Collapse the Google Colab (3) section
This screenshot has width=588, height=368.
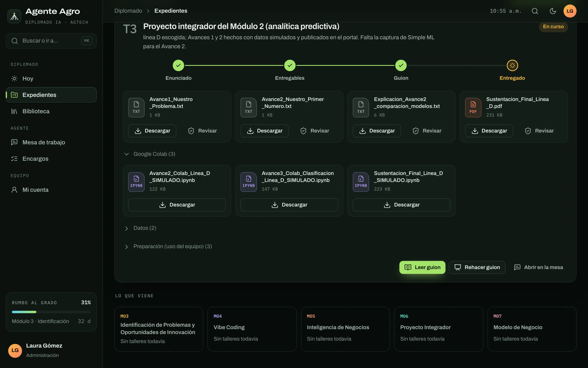tap(150, 154)
